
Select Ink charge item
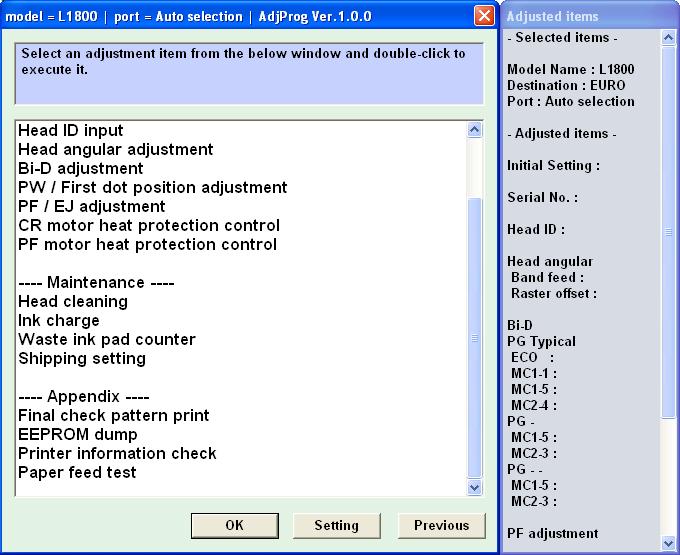[59, 321]
